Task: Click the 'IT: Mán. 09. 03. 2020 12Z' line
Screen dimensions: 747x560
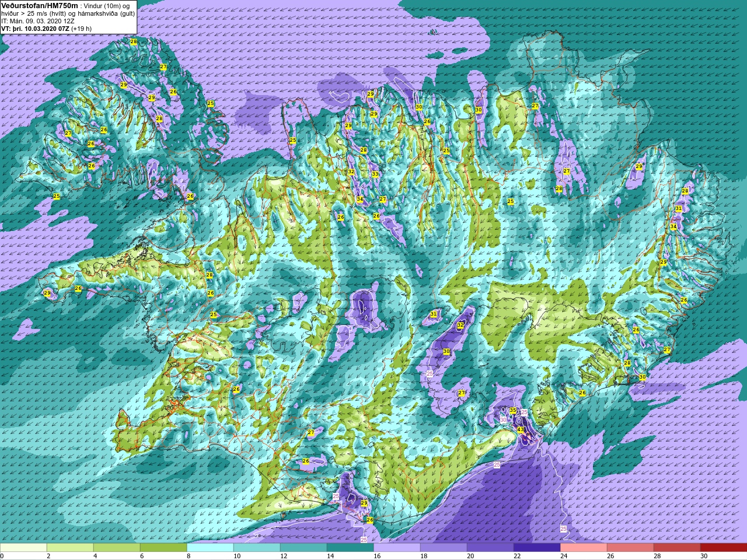Action: tap(37, 20)
